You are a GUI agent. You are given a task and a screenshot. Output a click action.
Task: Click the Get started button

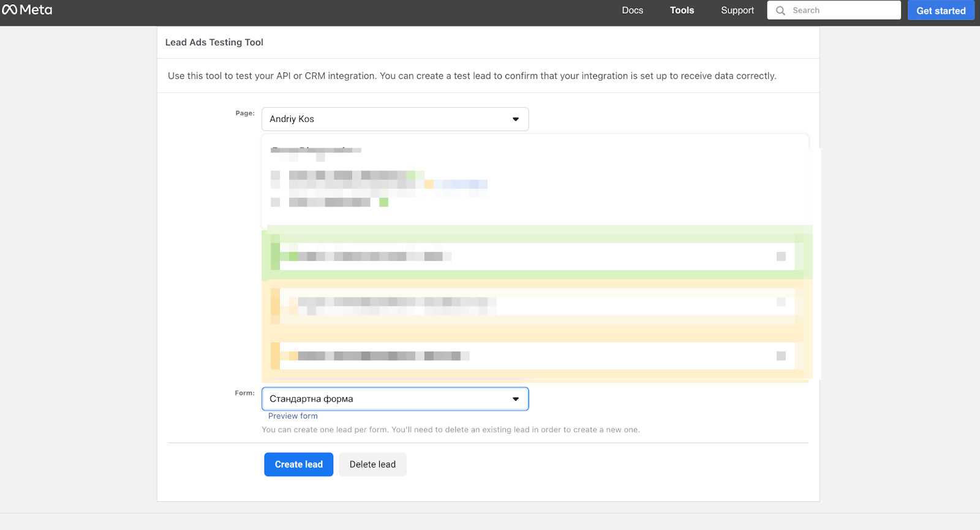pyautogui.click(x=941, y=10)
